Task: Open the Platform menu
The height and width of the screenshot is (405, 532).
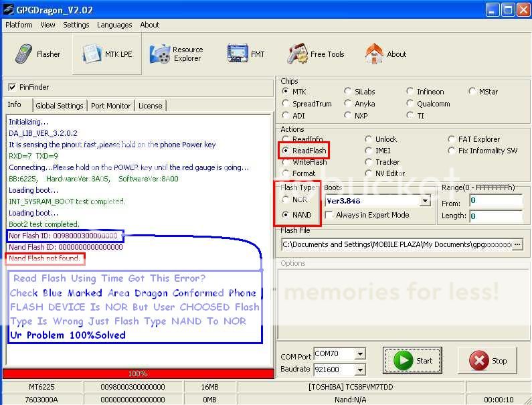Action: (19, 25)
